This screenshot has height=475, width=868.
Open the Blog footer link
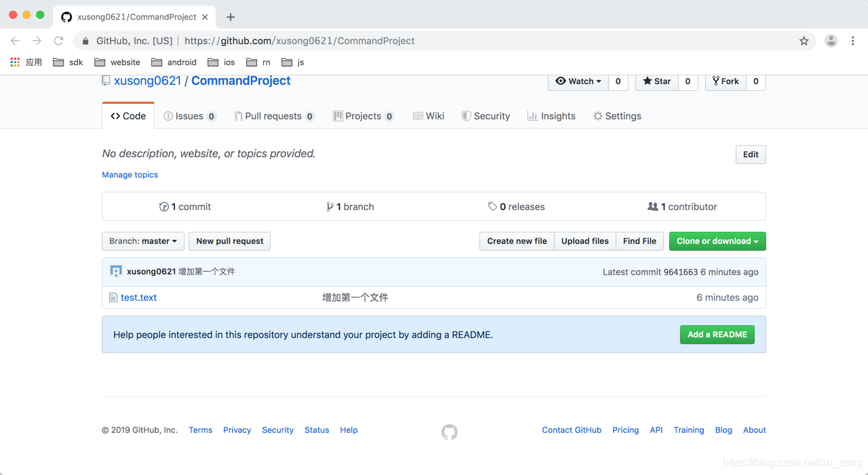click(x=724, y=430)
